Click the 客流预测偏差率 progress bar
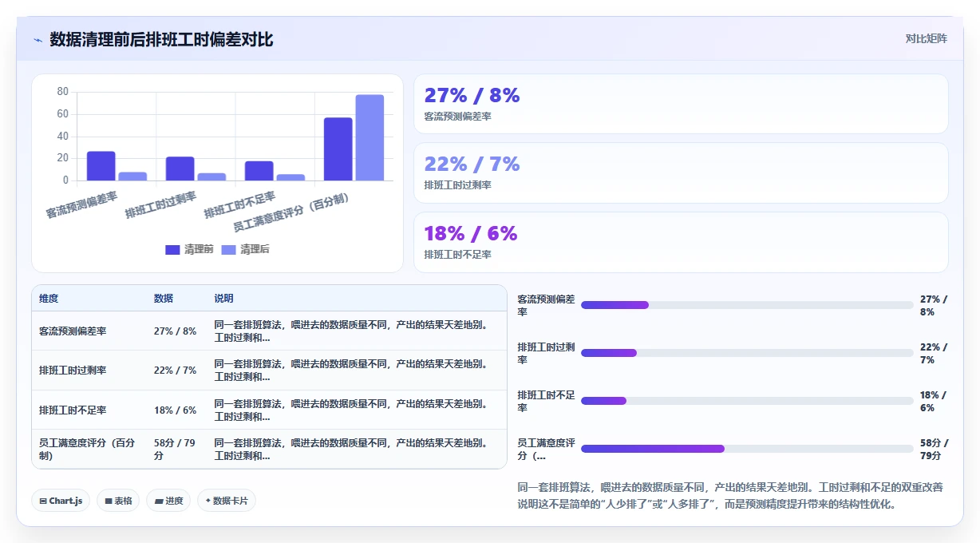The height and width of the screenshot is (543, 980). click(747, 305)
